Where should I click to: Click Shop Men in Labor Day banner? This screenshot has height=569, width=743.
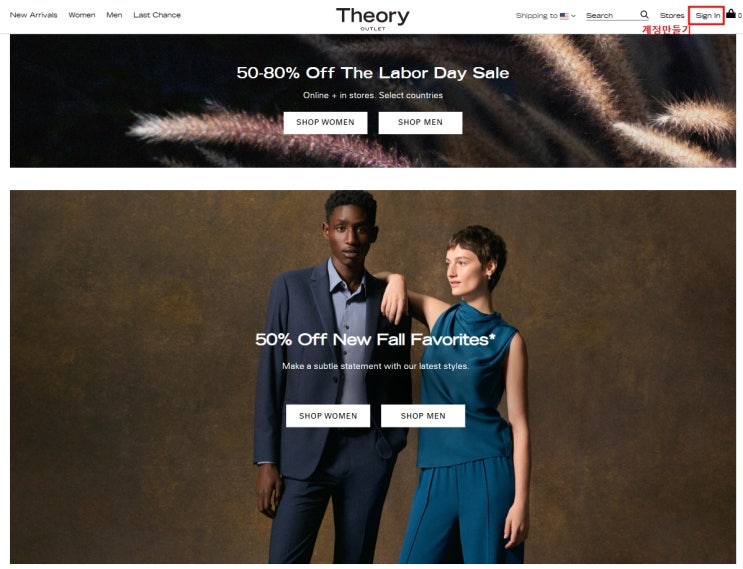click(420, 123)
